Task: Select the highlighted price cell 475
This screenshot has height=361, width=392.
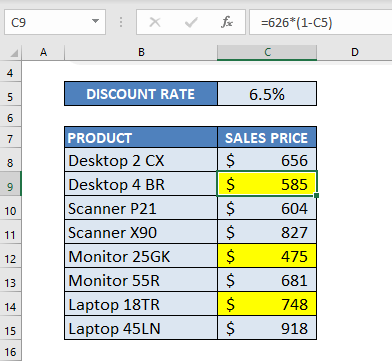Action: pos(267,256)
